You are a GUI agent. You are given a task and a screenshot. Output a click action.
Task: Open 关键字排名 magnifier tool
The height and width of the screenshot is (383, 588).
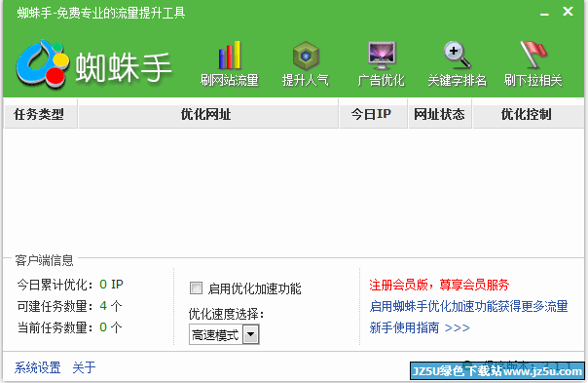pos(458,64)
